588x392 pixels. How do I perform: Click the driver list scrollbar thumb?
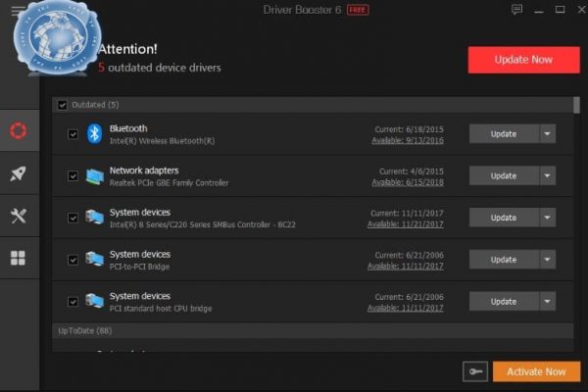click(x=576, y=105)
